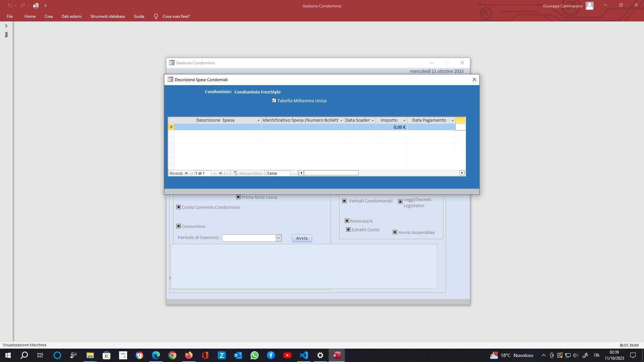
Task: Open Windows search from taskbar
Action: tap(24, 355)
